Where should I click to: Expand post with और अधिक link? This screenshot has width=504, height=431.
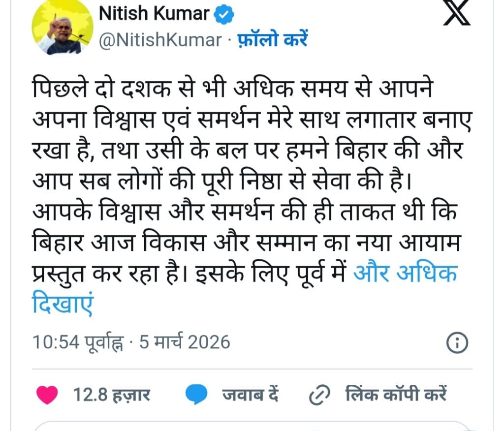405,273
